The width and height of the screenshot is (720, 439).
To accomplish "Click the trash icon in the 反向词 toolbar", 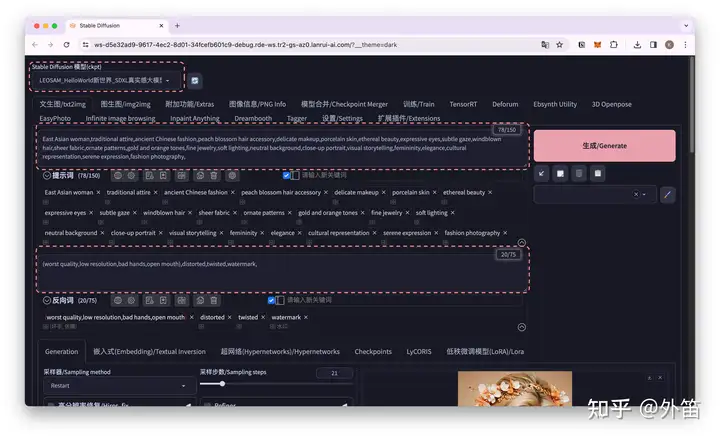I will (214, 300).
